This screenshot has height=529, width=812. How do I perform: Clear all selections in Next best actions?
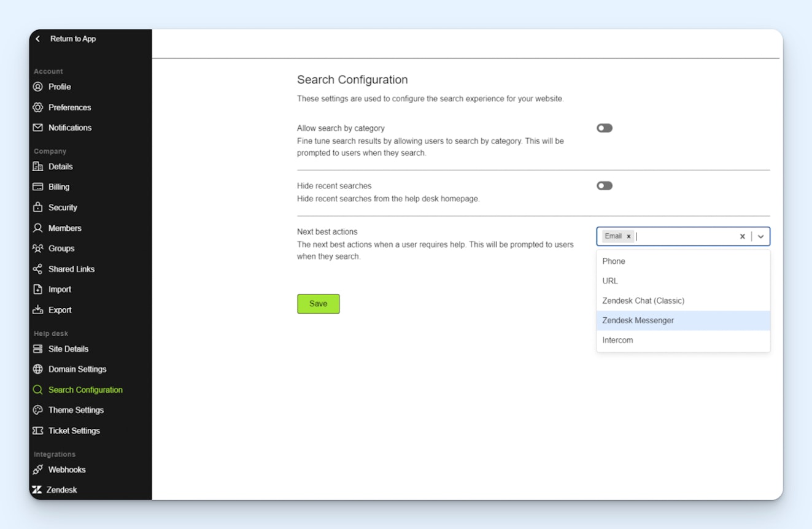tap(742, 236)
